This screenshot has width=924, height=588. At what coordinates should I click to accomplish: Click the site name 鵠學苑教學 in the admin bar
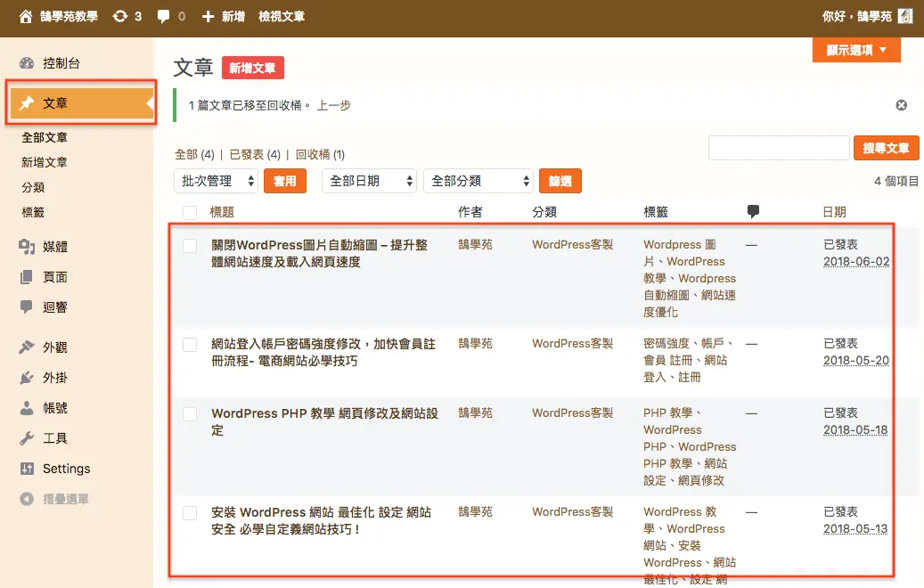(x=69, y=17)
